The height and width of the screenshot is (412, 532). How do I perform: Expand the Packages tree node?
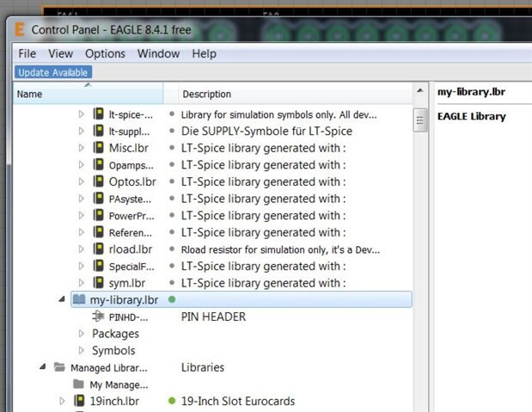[82, 334]
